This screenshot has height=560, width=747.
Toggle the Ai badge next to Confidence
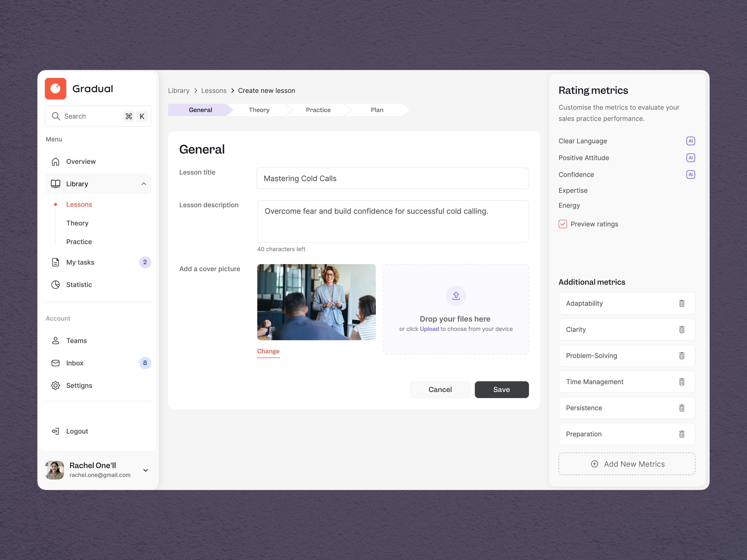pos(691,175)
